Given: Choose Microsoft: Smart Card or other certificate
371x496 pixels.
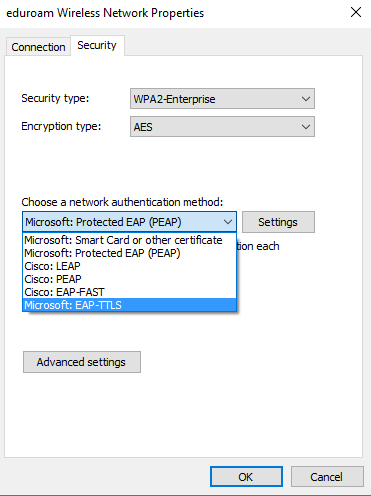Looking at the screenshot, I should (x=130, y=240).
